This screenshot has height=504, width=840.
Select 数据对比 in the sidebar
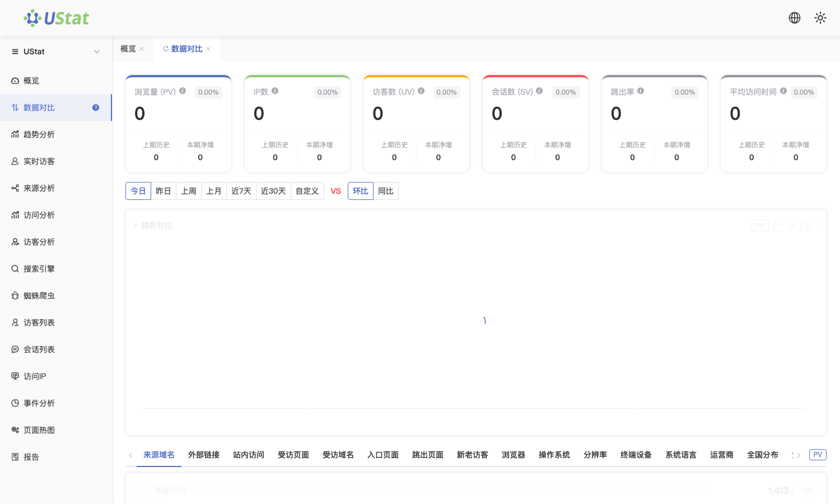(x=56, y=108)
